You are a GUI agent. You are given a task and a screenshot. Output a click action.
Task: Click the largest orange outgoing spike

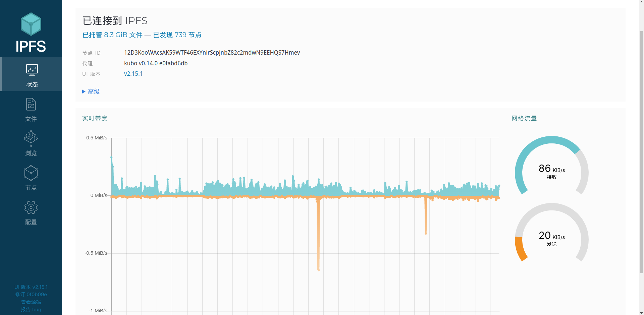(318, 235)
